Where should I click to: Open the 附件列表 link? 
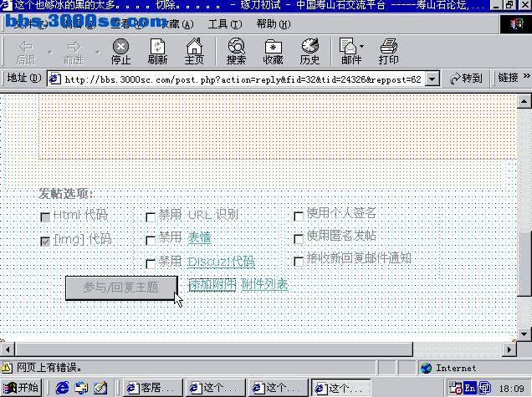264,284
